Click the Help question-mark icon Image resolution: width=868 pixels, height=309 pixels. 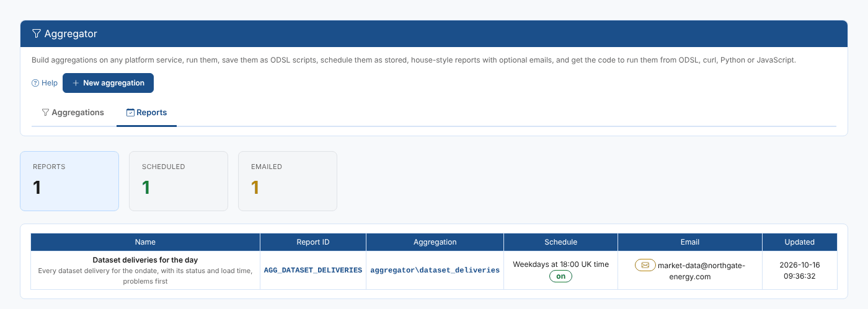[35, 83]
